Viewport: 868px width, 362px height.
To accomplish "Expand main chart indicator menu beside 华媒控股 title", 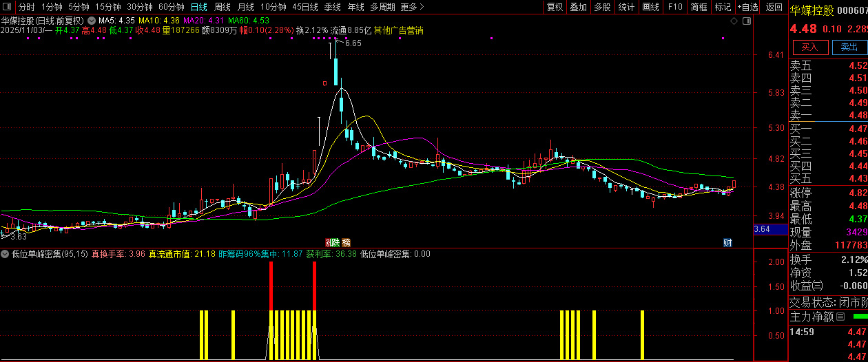I will point(91,21).
